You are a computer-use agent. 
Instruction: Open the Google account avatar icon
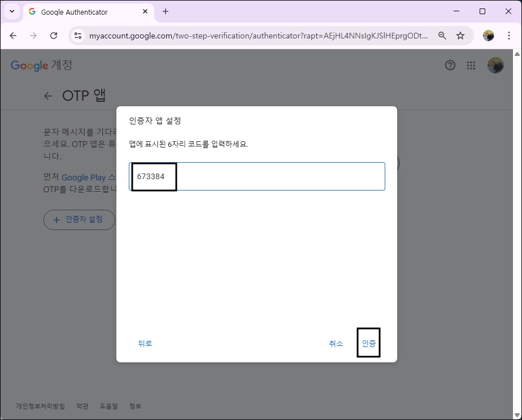(495, 65)
